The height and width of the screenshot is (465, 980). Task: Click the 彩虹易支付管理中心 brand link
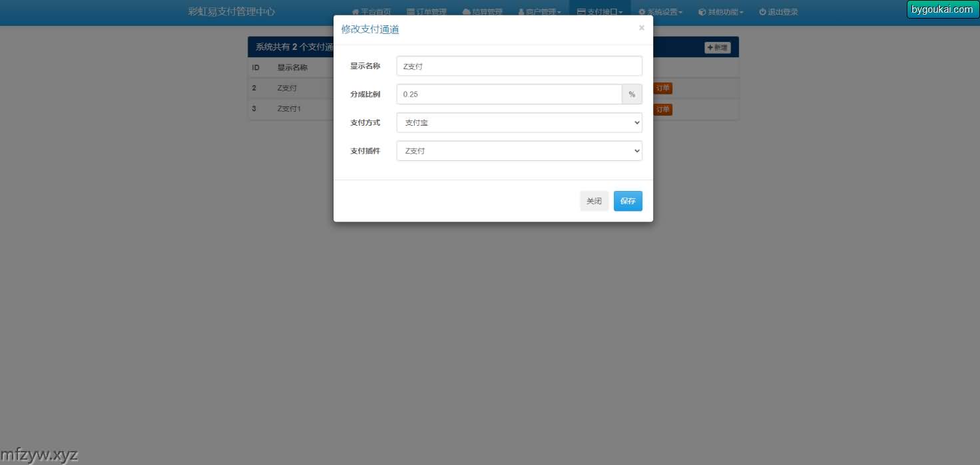(231, 12)
